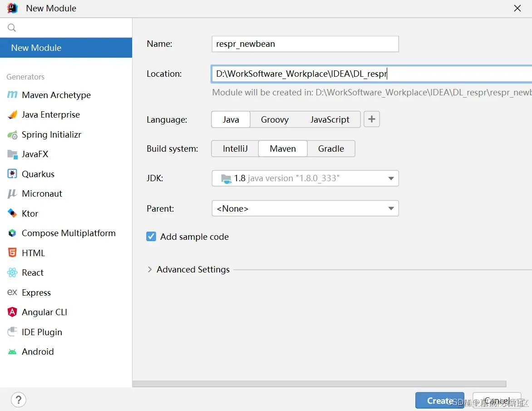Screen dimensions: 532x411
Task: Choose the Angular CLI generator
Action: tap(44, 312)
